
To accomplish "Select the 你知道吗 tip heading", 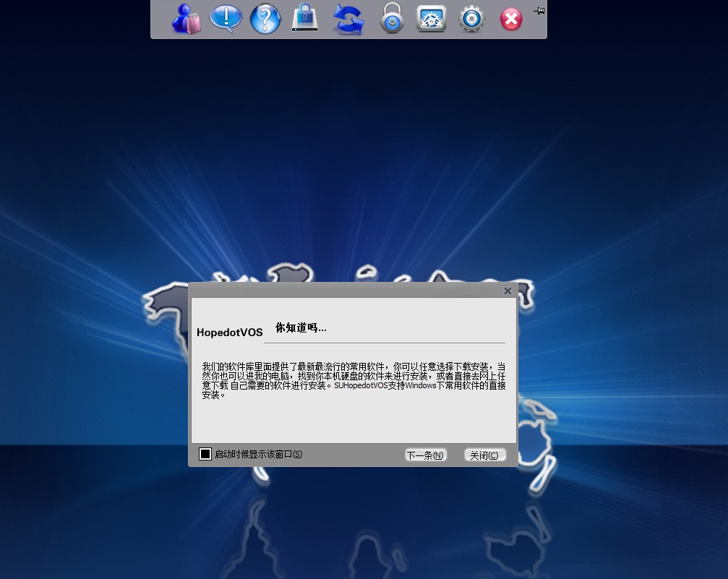I will [301, 327].
